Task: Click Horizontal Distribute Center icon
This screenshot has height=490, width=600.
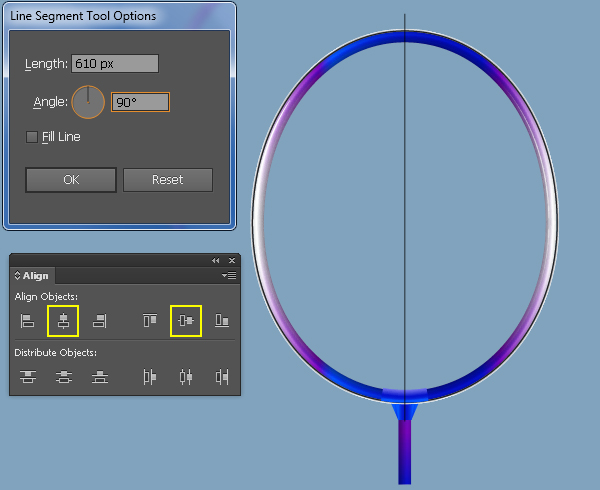Action: [x=186, y=377]
